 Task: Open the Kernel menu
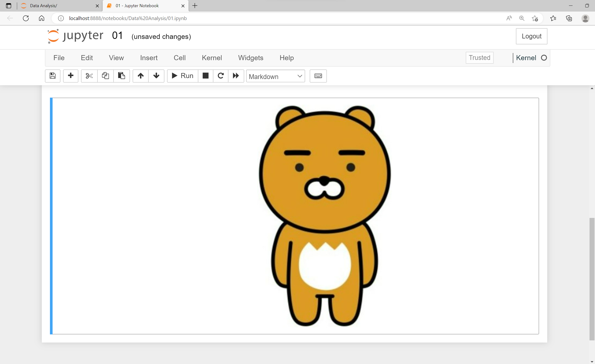coord(211,58)
